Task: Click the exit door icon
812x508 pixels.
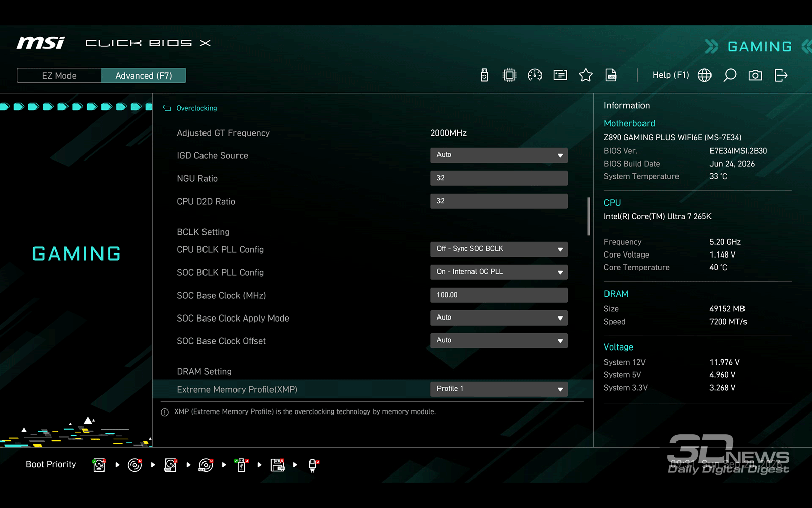Action: coord(781,75)
